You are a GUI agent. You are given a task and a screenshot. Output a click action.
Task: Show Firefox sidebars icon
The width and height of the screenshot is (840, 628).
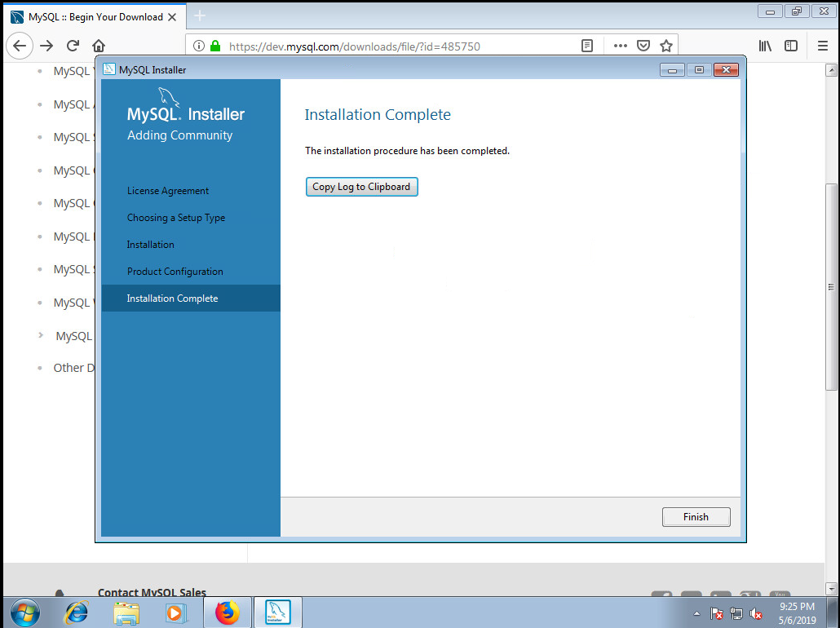(791, 46)
